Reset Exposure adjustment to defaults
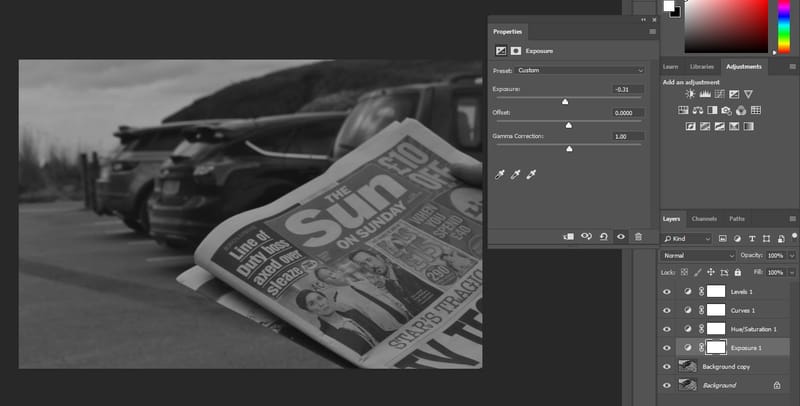The height and width of the screenshot is (406, 800). pyautogui.click(x=604, y=236)
